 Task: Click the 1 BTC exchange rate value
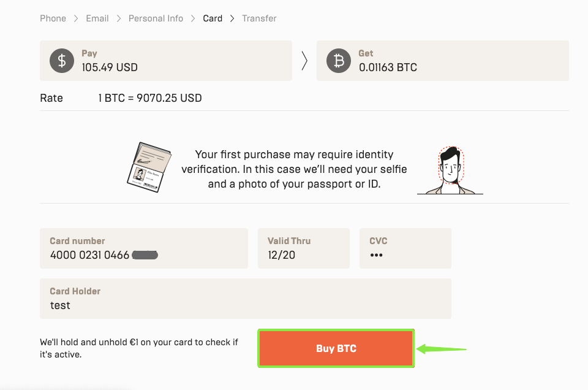149,97
